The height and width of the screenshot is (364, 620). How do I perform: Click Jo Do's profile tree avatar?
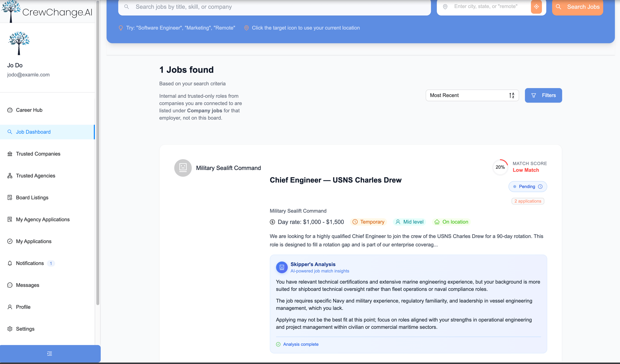pos(19,43)
